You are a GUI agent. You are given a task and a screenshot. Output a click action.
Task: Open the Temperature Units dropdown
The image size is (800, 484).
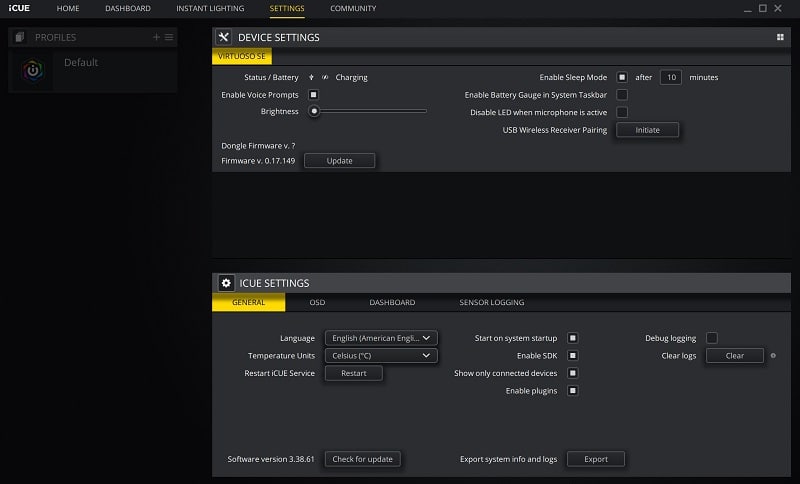click(x=381, y=355)
